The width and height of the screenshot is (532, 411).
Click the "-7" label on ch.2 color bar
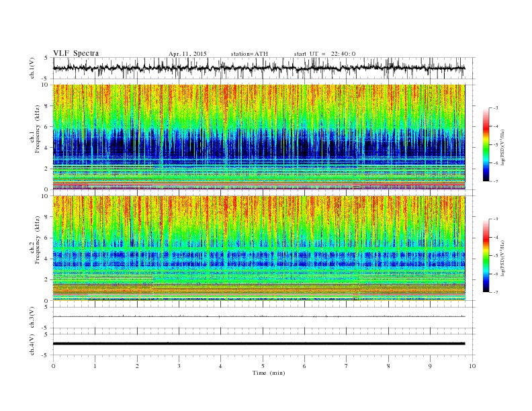click(x=496, y=292)
